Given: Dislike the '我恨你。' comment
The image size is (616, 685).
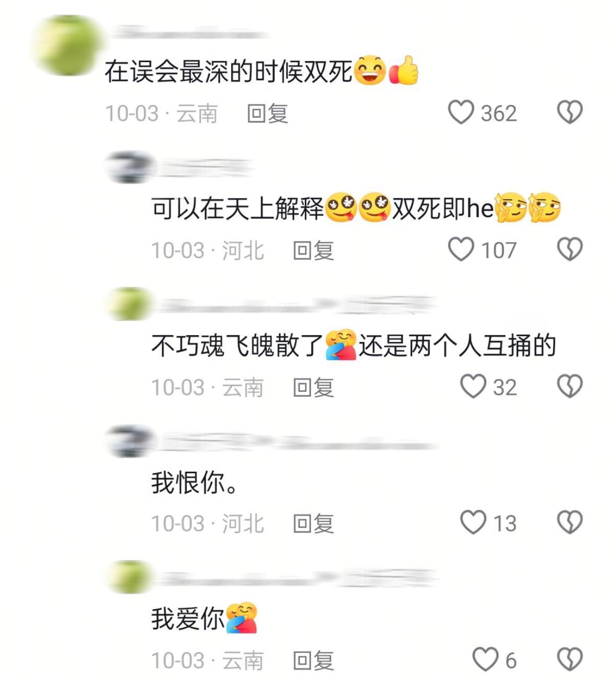Looking at the screenshot, I should tap(569, 522).
